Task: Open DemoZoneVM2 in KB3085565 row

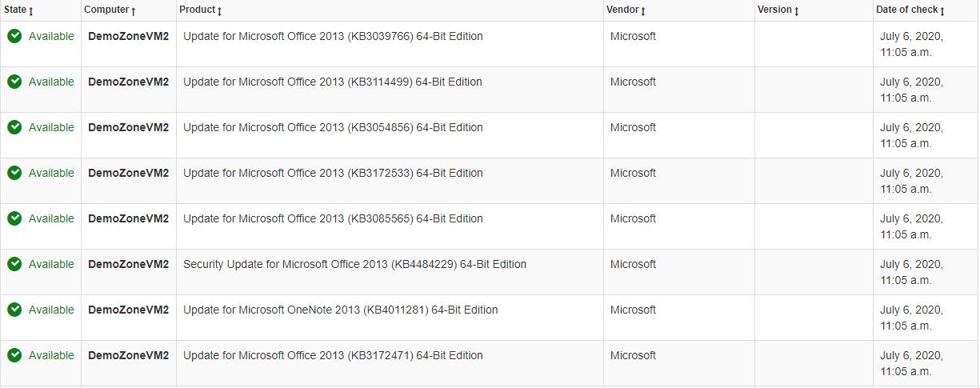Action: click(x=128, y=218)
